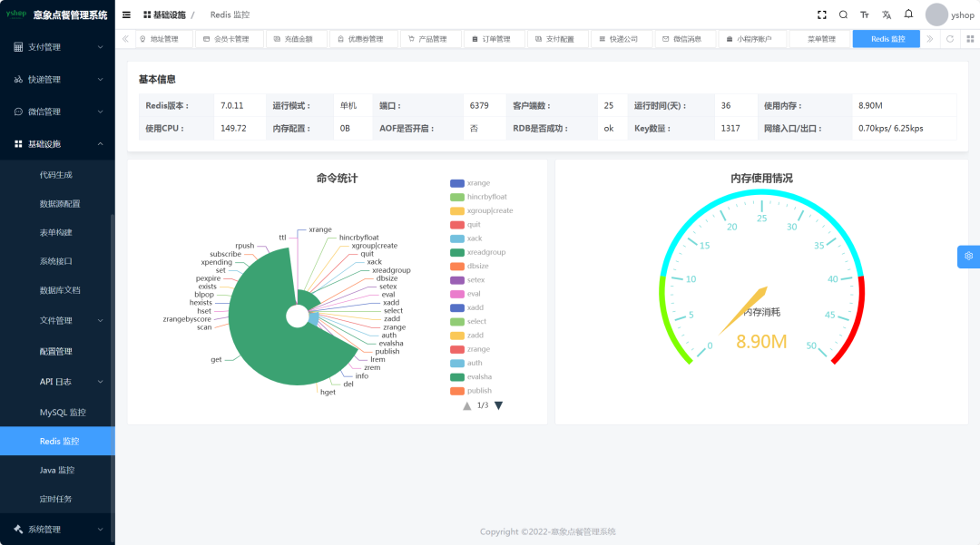This screenshot has height=545, width=980.
Task: Open the language translation icon
Action: click(x=887, y=15)
